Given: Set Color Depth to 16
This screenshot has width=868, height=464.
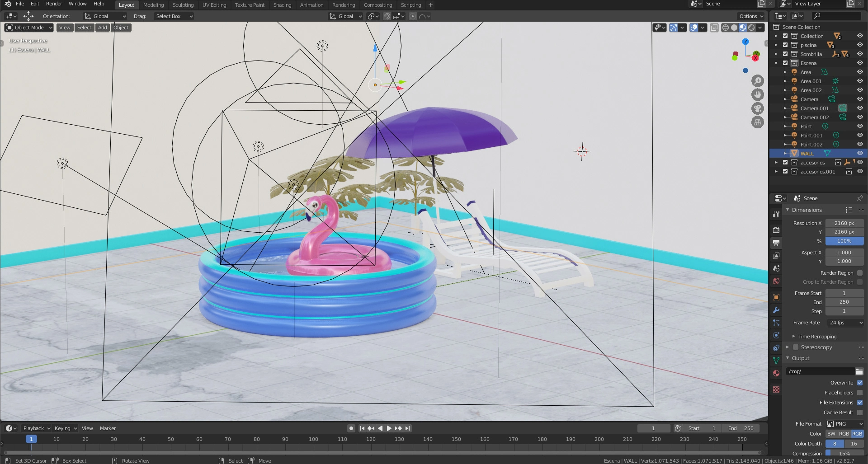Looking at the screenshot, I should tap(854, 444).
